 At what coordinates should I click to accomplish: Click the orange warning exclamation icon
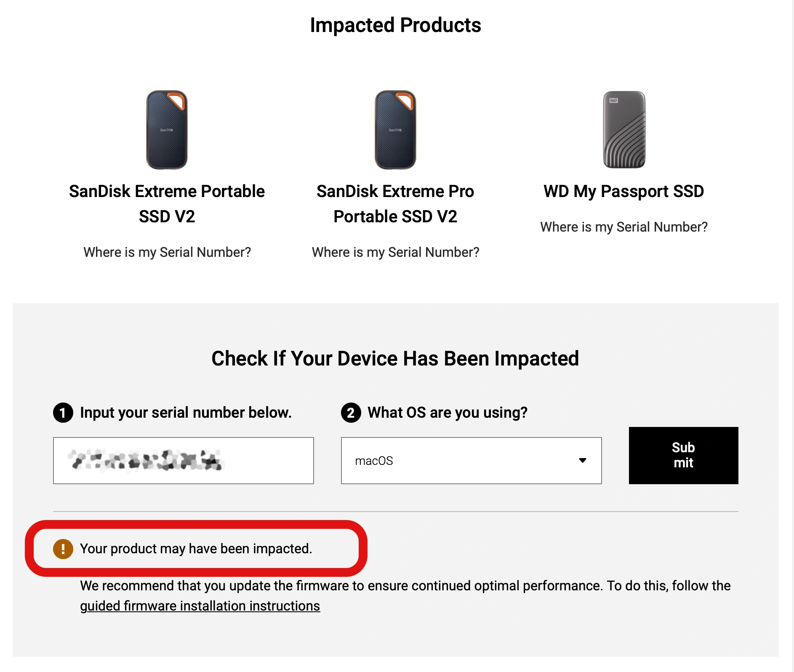point(63,549)
